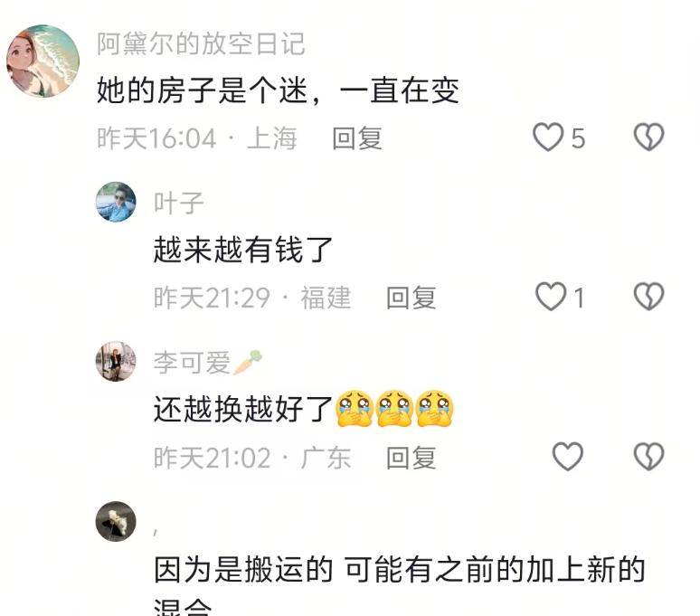Image resolution: width=700 pixels, height=616 pixels.
Task: Open username 阿黛尔的放空日记
Action: (x=202, y=44)
